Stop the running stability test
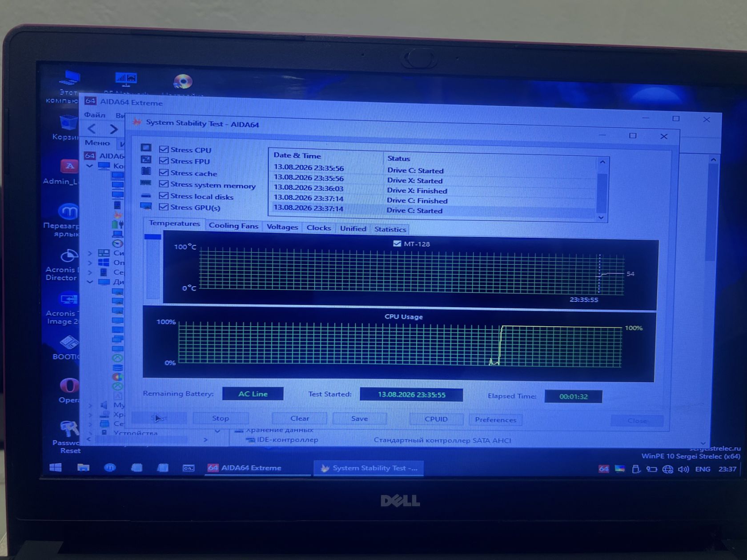The width and height of the screenshot is (747, 560). (x=221, y=418)
